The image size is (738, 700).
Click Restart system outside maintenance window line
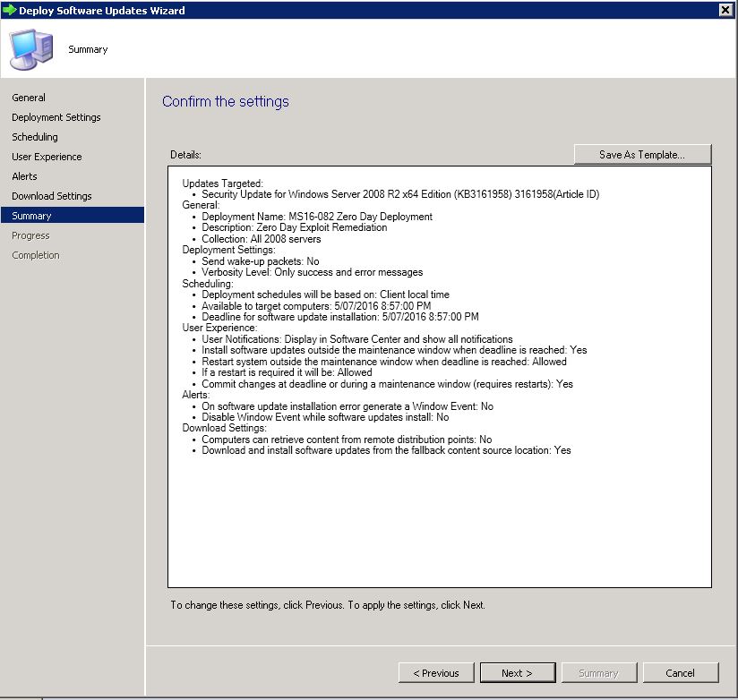pyautogui.click(x=384, y=362)
